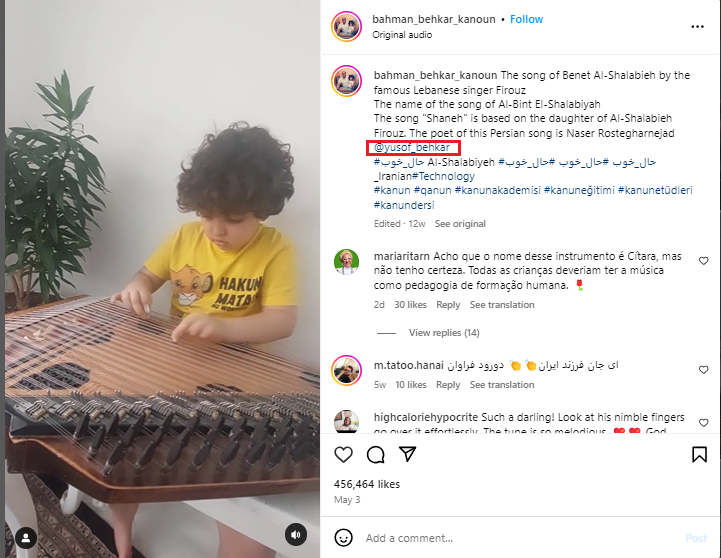Click the Add a comment field

(520, 538)
